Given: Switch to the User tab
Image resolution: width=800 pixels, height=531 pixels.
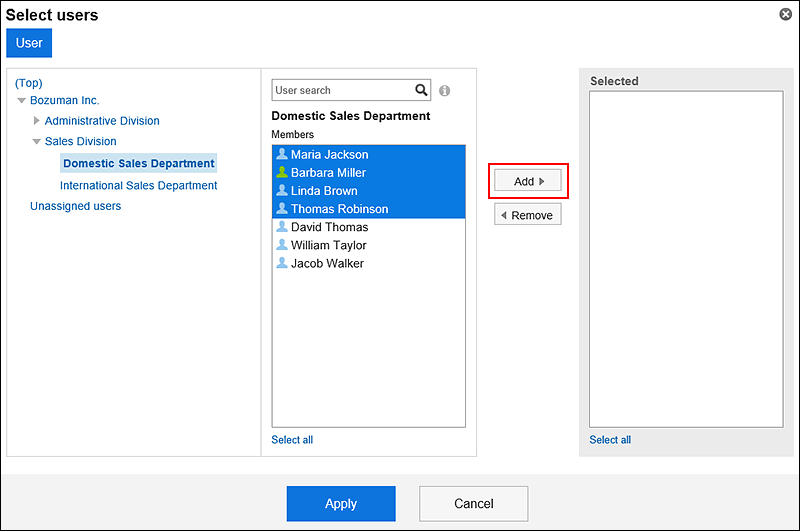Looking at the screenshot, I should (x=29, y=43).
